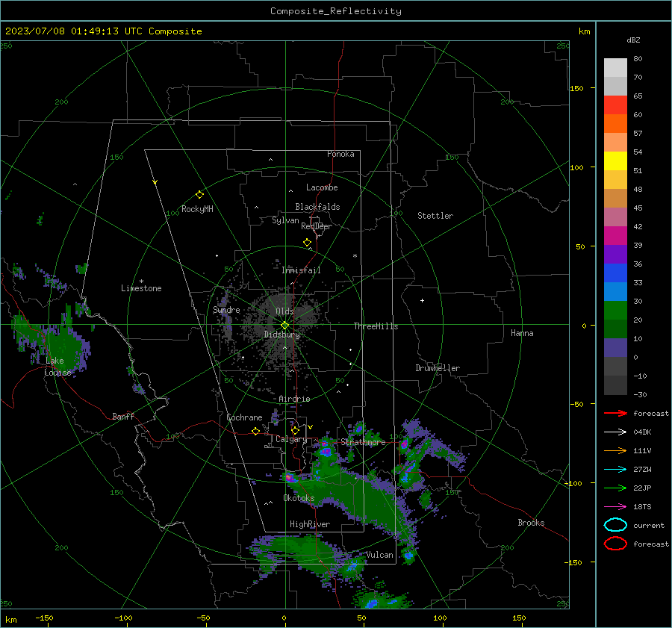
Task: Click the RedDeer city label
Action: pos(317,226)
